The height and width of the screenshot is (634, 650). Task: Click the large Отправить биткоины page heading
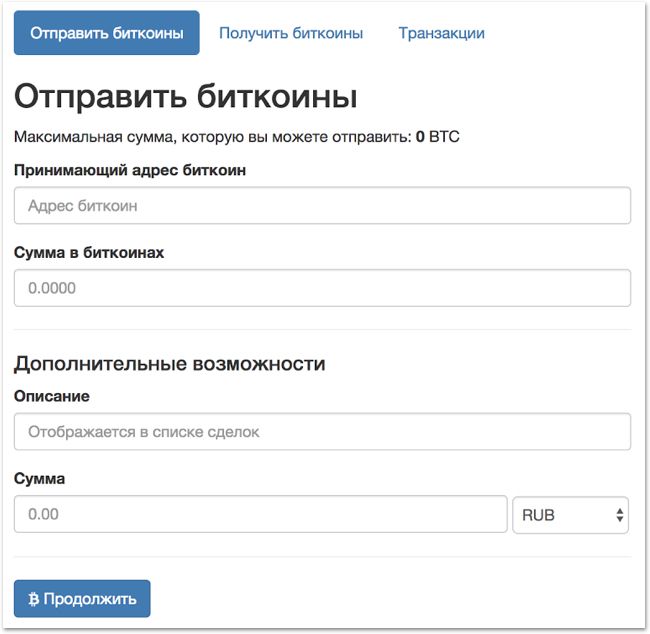185,97
